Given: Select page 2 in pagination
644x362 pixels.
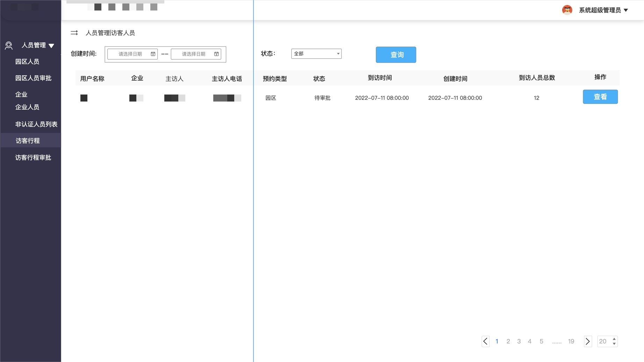Looking at the screenshot, I should [x=508, y=341].
